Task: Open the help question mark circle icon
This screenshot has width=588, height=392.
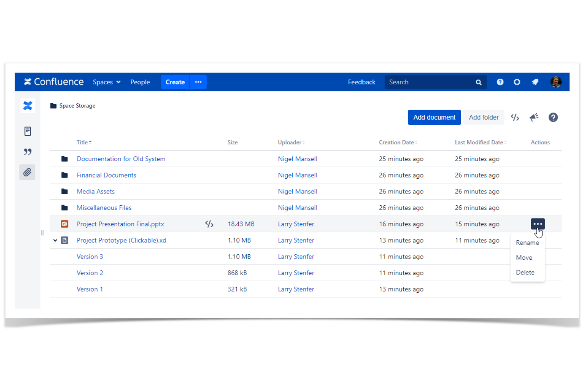Action: [x=553, y=117]
